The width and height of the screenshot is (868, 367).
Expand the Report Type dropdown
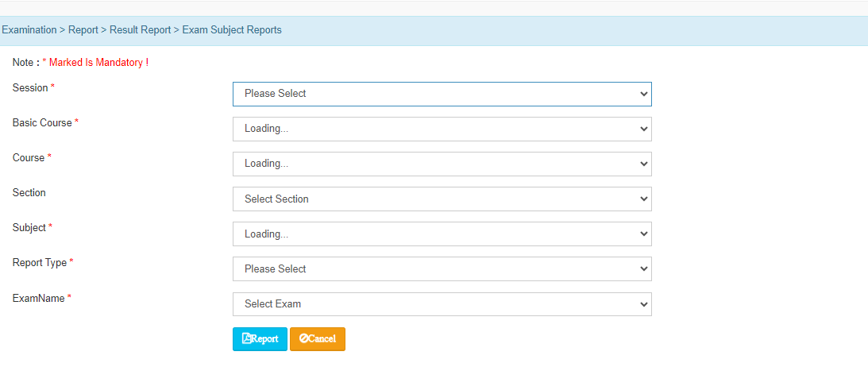point(442,268)
